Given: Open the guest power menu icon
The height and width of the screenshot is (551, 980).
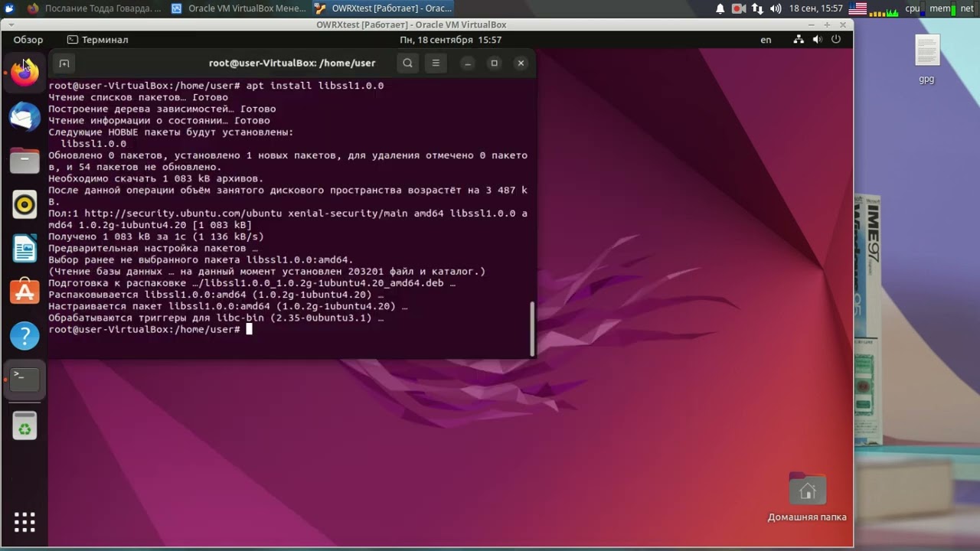Looking at the screenshot, I should pos(837,40).
